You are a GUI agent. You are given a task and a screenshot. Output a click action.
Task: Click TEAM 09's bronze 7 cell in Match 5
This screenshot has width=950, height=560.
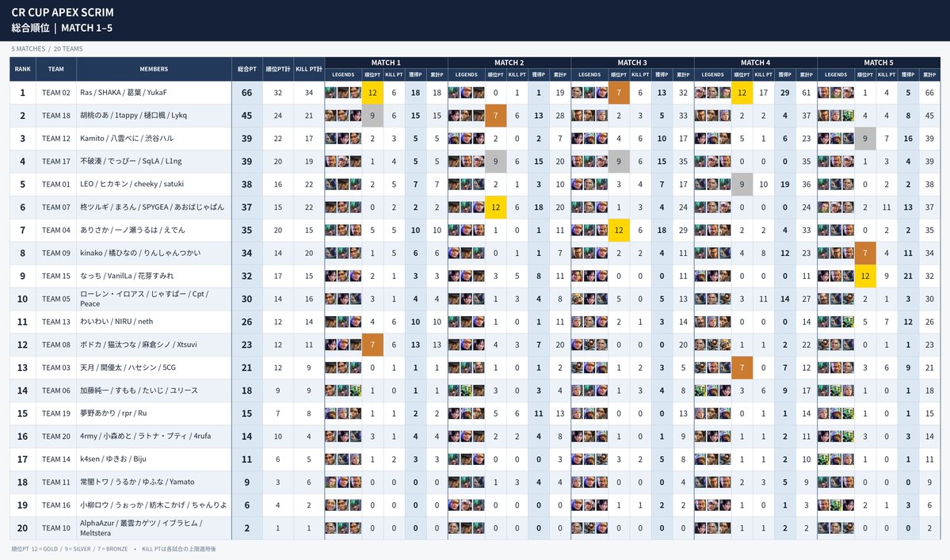pyautogui.click(x=865, y=253)
